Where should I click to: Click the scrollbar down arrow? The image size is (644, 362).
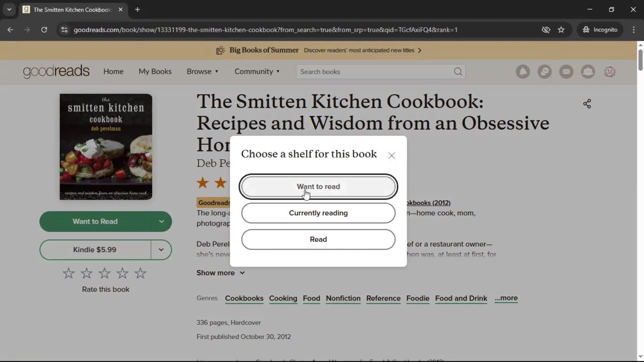click(x=640, y=357)
